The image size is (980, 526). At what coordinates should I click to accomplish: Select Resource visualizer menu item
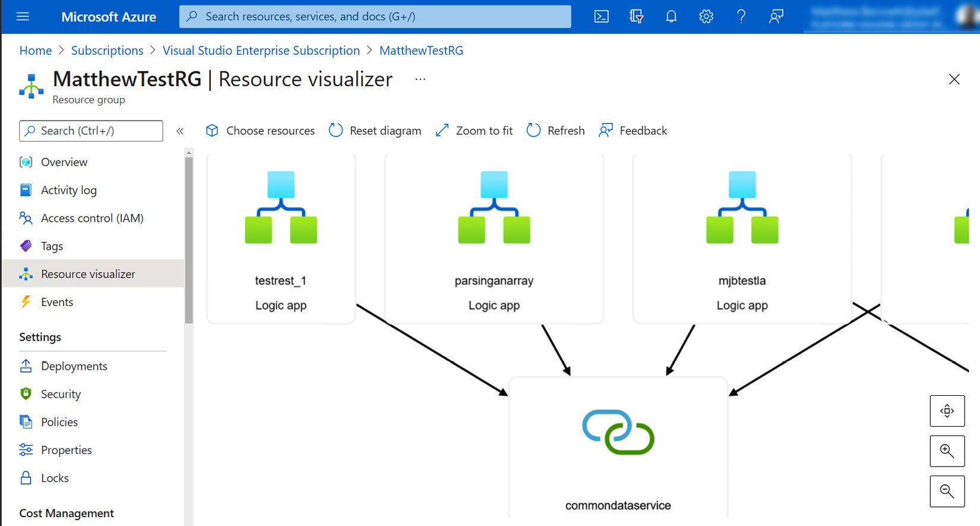(x=93, y=274)
